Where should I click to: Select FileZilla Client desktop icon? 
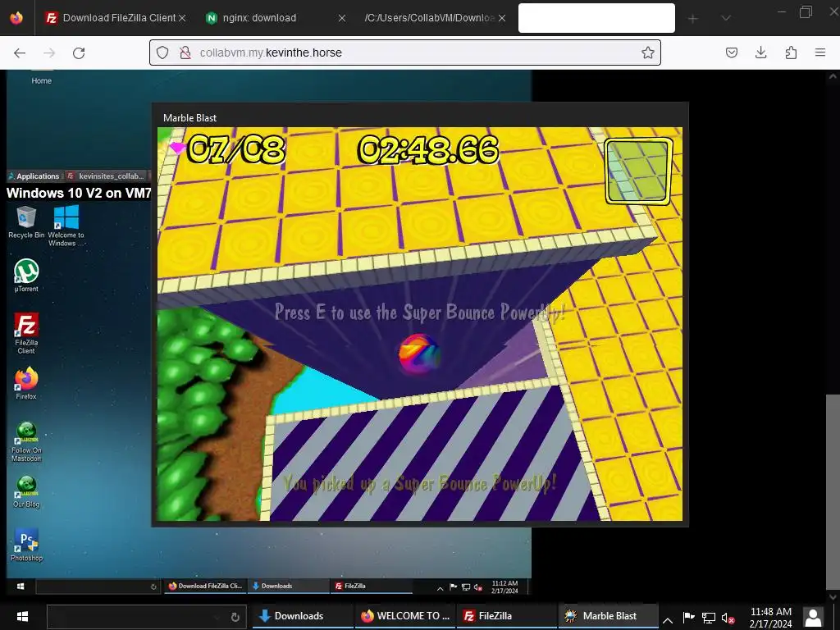(26, 333)
